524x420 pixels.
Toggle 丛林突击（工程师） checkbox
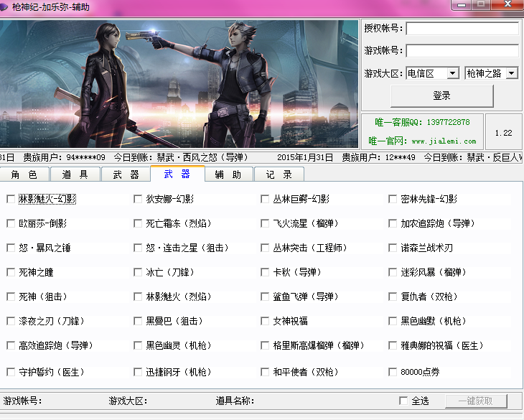pos(265,248)
